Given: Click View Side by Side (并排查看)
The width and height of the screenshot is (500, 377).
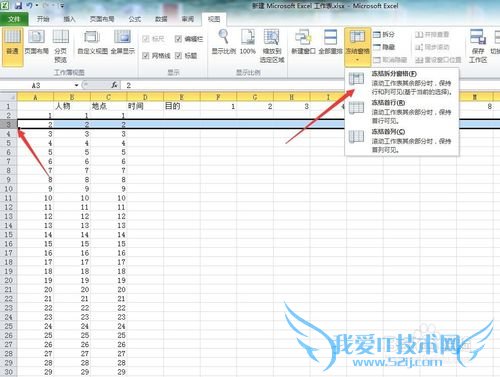Looking at the screenshot, I should [432, 34].
